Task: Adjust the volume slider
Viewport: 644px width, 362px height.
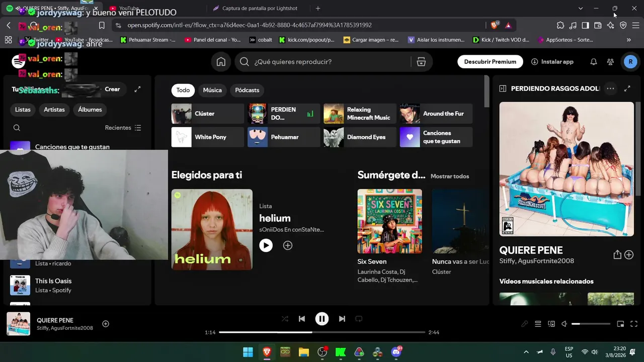Action: click(x=590, y=324)
